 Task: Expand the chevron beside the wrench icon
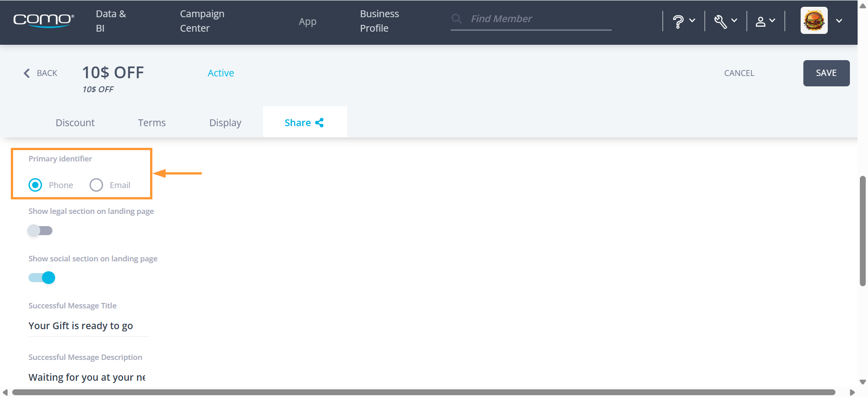point(734,20)
